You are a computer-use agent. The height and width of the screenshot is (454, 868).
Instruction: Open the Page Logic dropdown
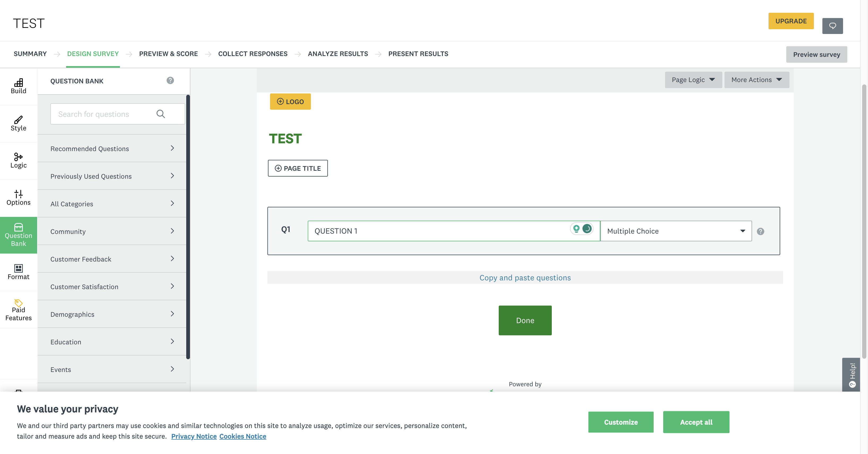(693, 80)
